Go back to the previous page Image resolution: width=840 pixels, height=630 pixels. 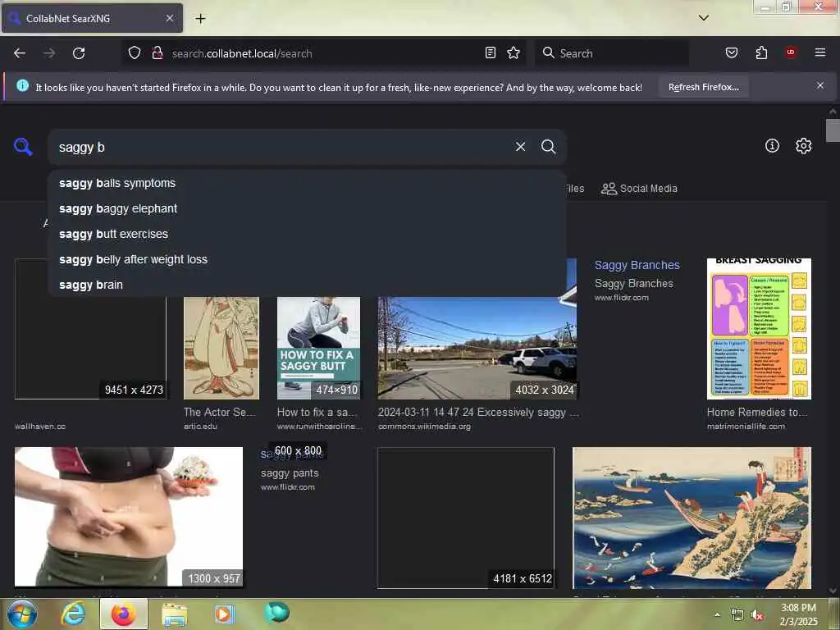20,53
